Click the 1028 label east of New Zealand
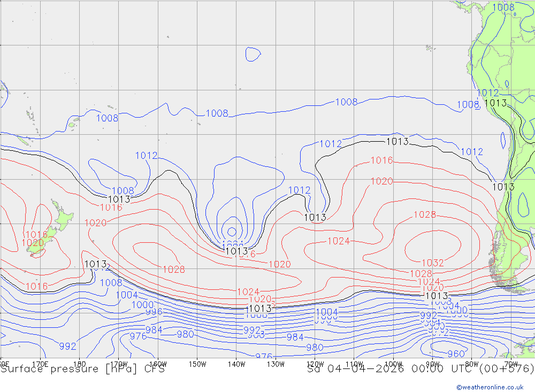Screen dimensions: 535x392 pyautogui.click(x=174, y=270)
